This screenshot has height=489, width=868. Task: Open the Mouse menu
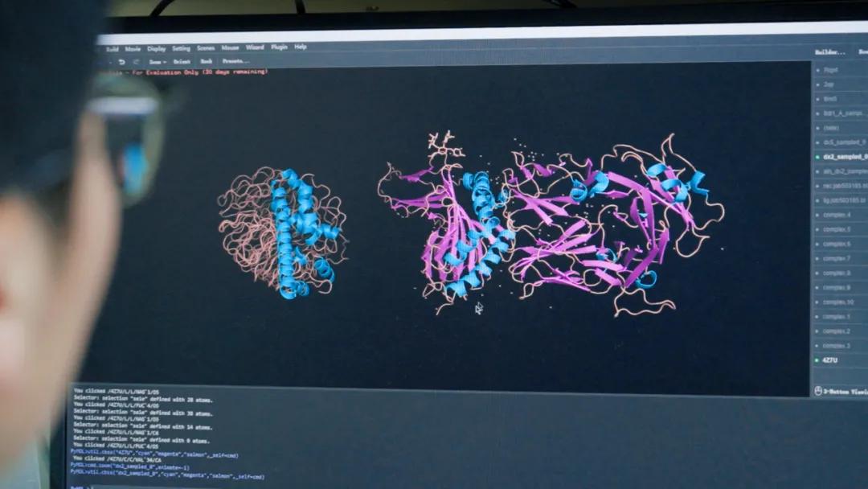point(231,48)
